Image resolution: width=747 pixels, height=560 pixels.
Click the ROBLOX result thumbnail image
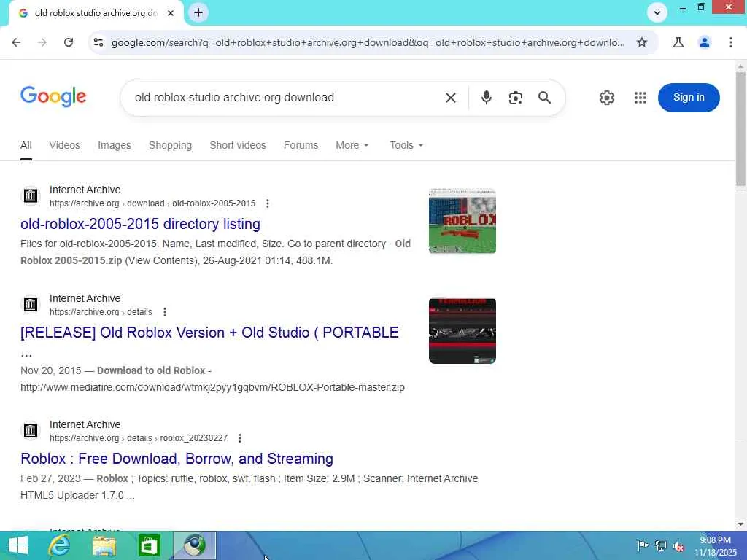(462, 221)
